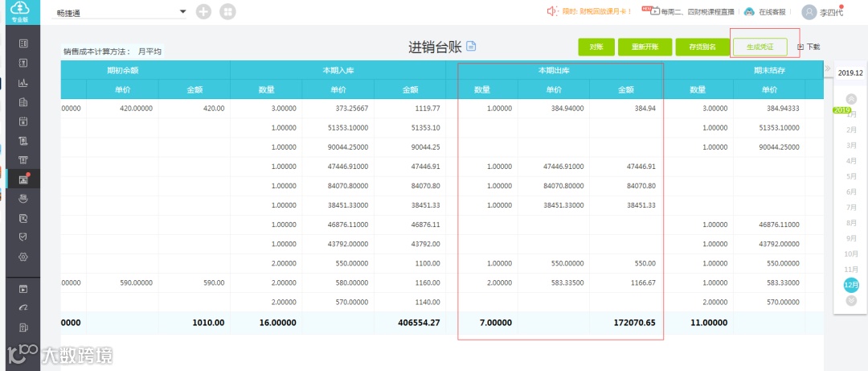Viewport: 868px width, 371px height.
Task: Open the line chart icon in the sidebar
Action: (23, 83)
